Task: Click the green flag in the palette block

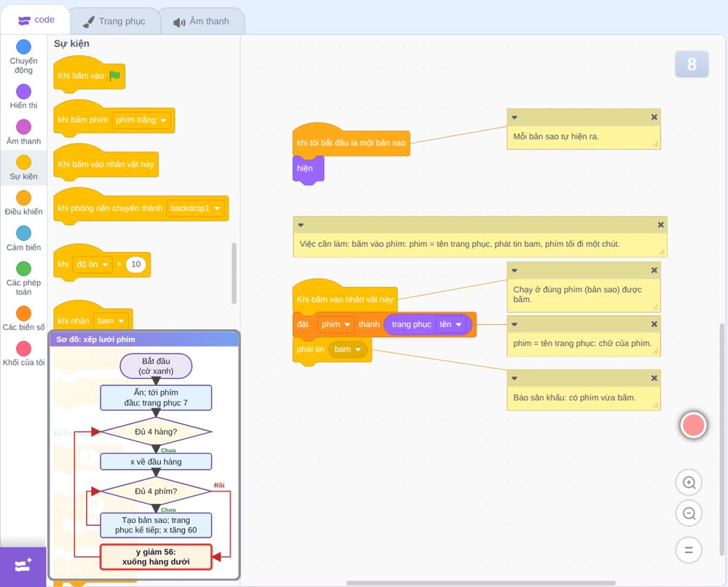Action: pos(115,76)
